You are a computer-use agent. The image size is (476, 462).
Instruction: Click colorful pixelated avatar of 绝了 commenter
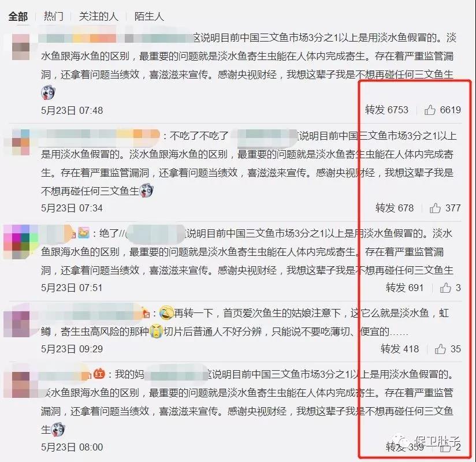point(21,242)
